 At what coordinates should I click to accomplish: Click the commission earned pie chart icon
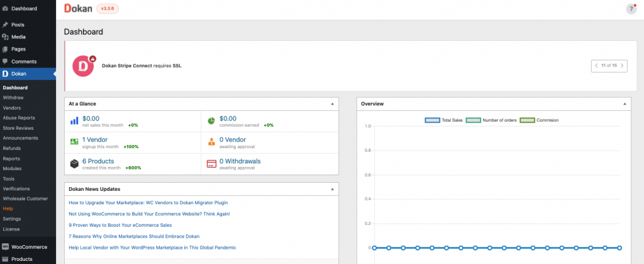click(x=211, y=121)
